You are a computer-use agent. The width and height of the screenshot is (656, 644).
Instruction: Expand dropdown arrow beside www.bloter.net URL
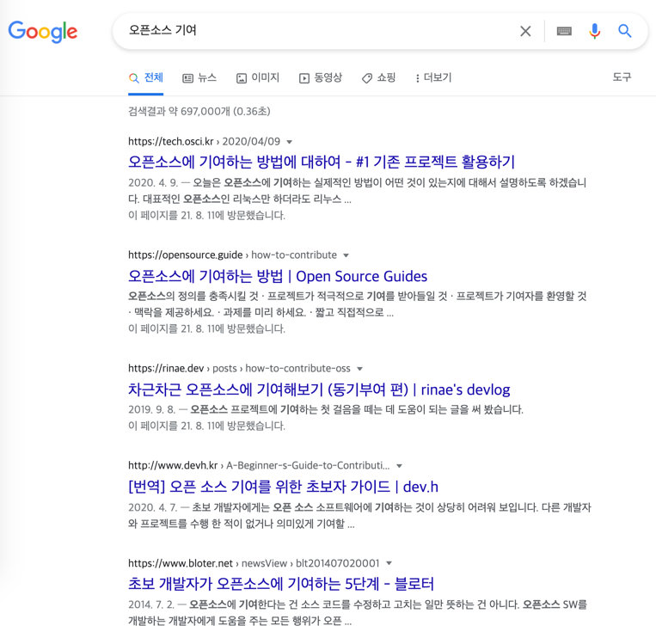click(x=389, y=563)
